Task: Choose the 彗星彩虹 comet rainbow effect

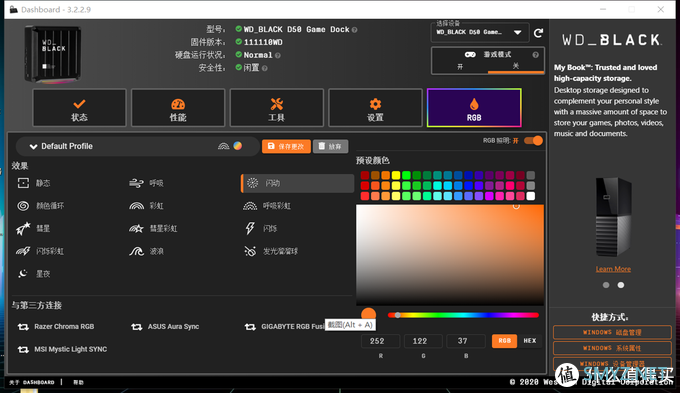Action: [x=153, y=228]
